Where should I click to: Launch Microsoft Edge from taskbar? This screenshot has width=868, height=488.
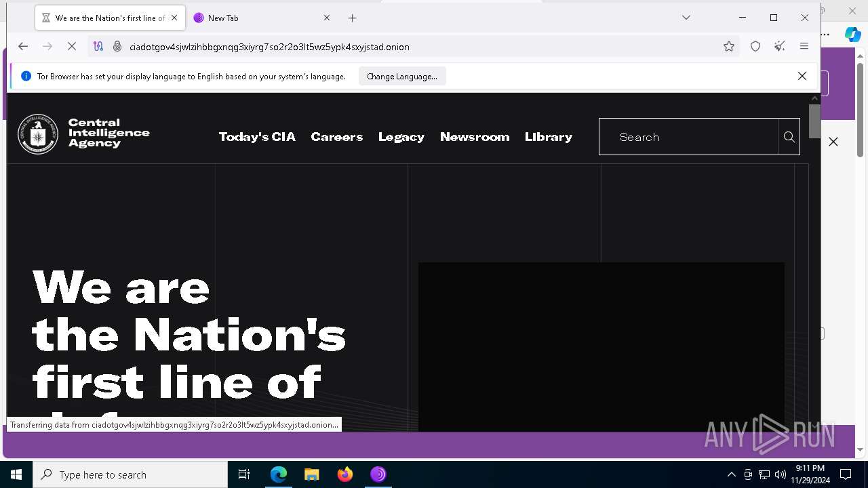point(279,474)
